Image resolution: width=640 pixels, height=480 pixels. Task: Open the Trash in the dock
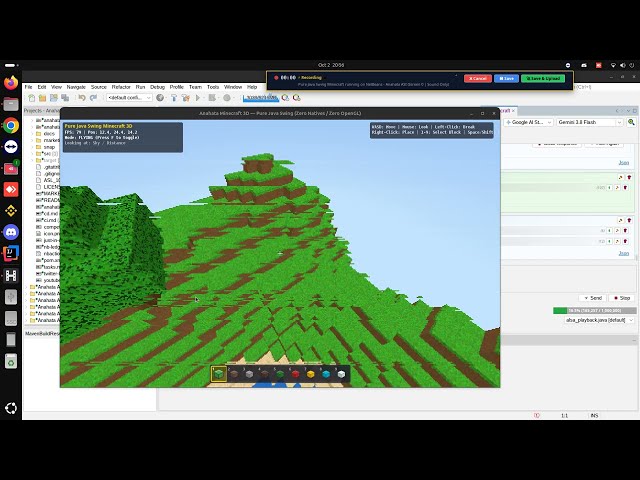coord(11,361)
